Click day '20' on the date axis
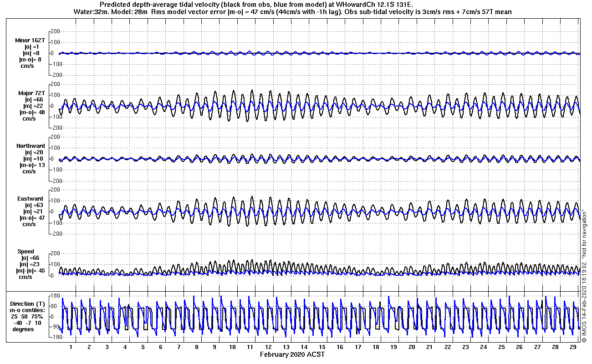The image size is (592, 364). tap(412, 347)
